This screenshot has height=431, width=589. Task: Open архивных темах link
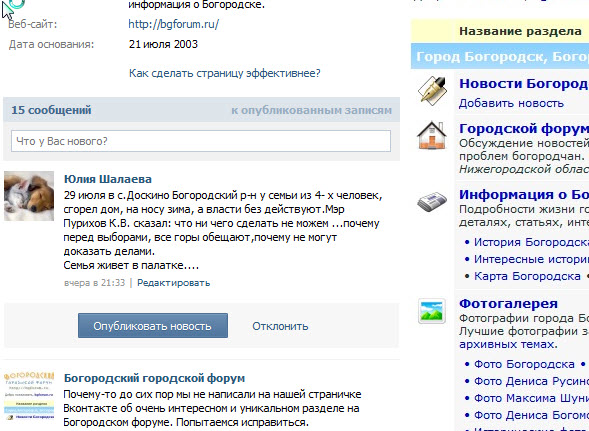tap(508, 344)
